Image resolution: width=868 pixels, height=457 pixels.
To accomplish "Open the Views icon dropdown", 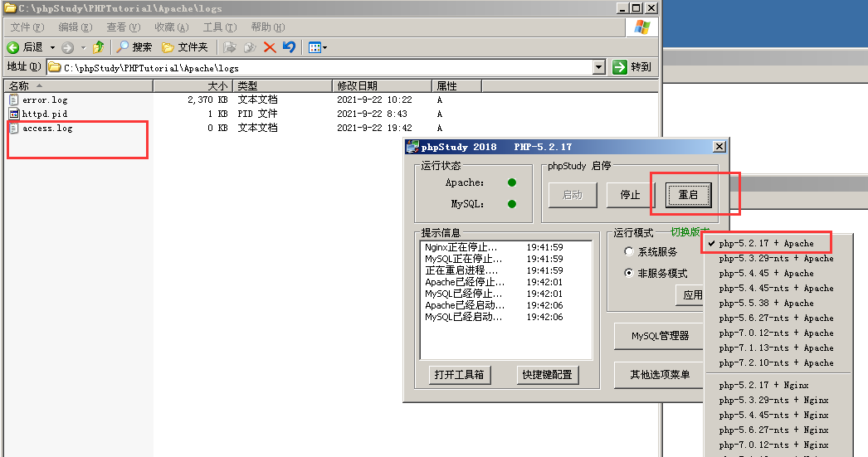I will 317,47.
